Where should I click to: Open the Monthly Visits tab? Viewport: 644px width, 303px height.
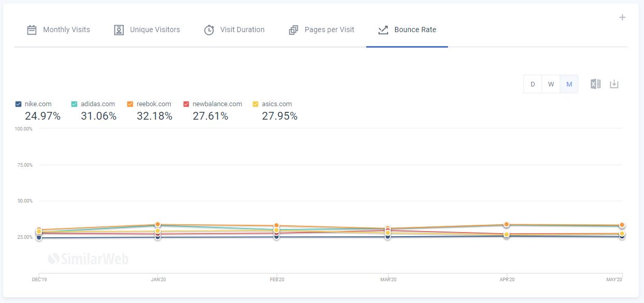point(58,30)
